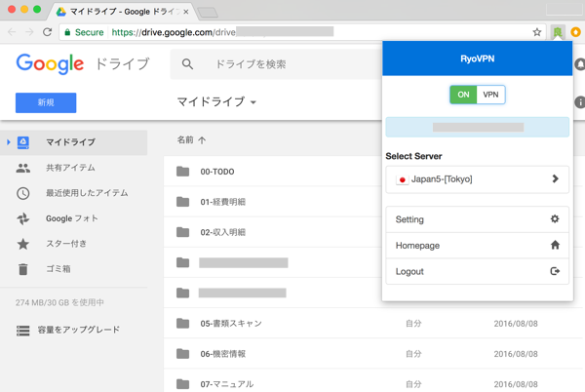This screenshot has height=392, width=585.
Task: Expand the マイドライブ tree arrow in sidebar
Action: click(x=9, y=142)
